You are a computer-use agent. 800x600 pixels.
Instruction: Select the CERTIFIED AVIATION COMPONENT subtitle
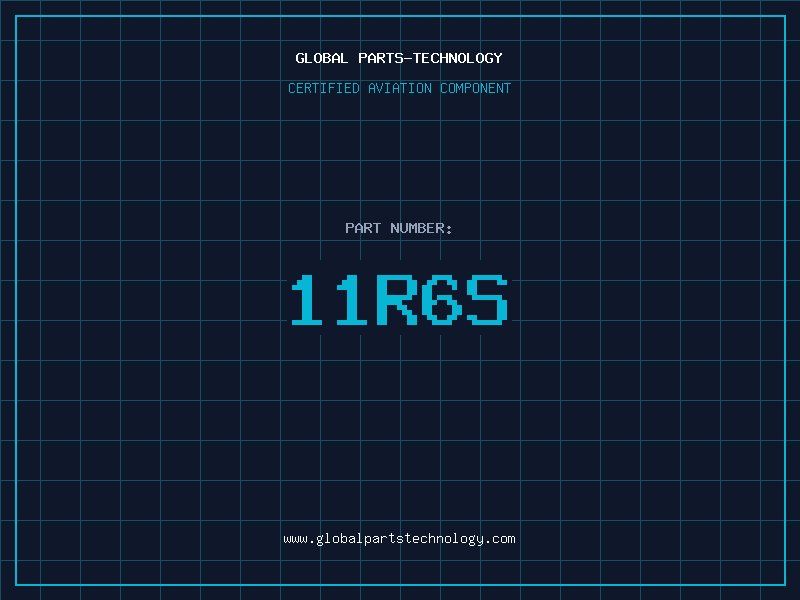point(399,88)
